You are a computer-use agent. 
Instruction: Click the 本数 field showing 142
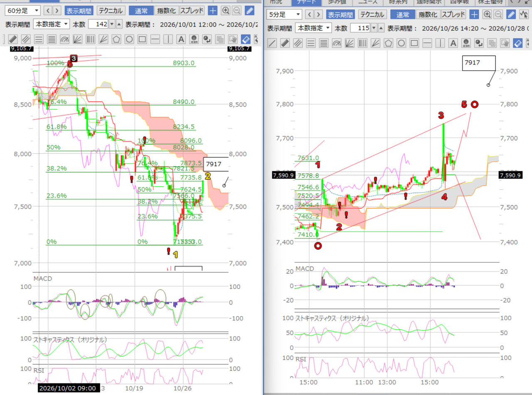click(x=99, y=24)
